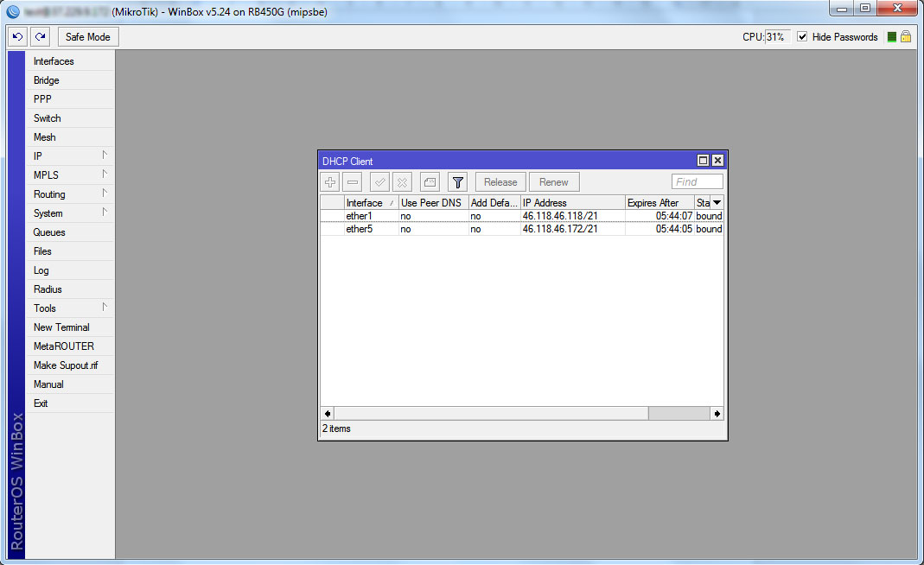Click the padlock icon in top right
The height and width of the screenshot is (565, 924).
(906, 37)
